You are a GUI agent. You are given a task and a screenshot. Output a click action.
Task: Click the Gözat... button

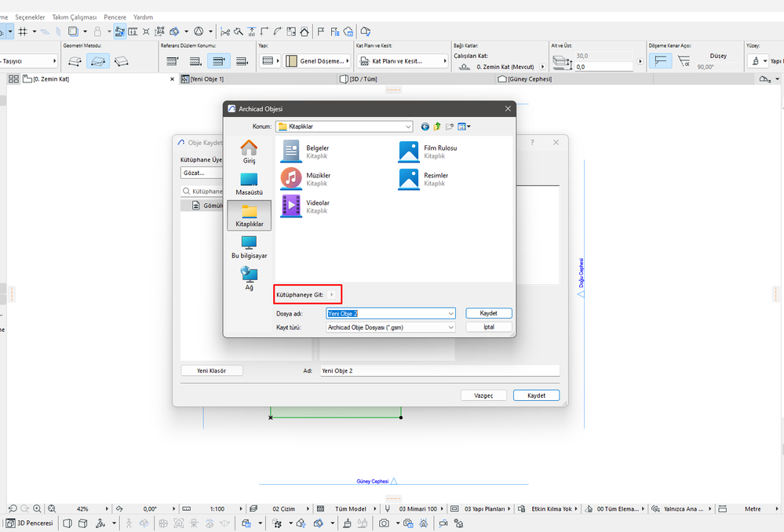202,173
